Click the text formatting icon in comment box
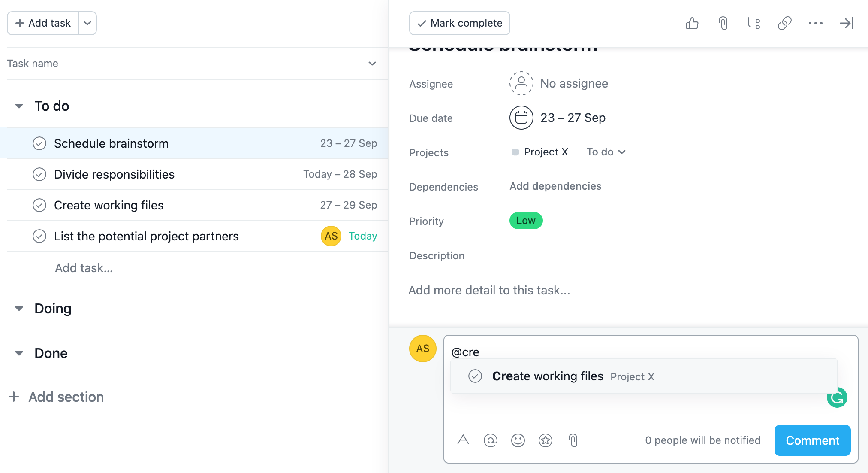Viewport: 868px width, 473px height. [x=463, y=440]
